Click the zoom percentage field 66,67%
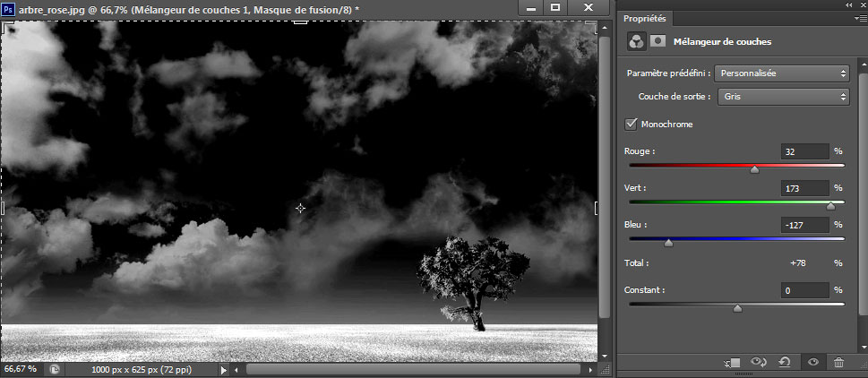868x378 pixels. (21, 368)
